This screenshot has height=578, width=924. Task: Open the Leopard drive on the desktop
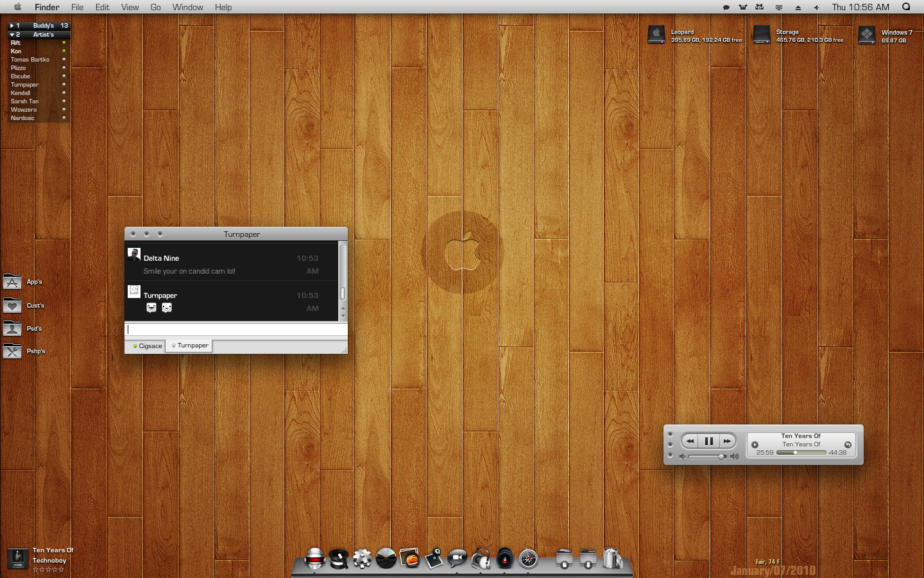point(656,35)
